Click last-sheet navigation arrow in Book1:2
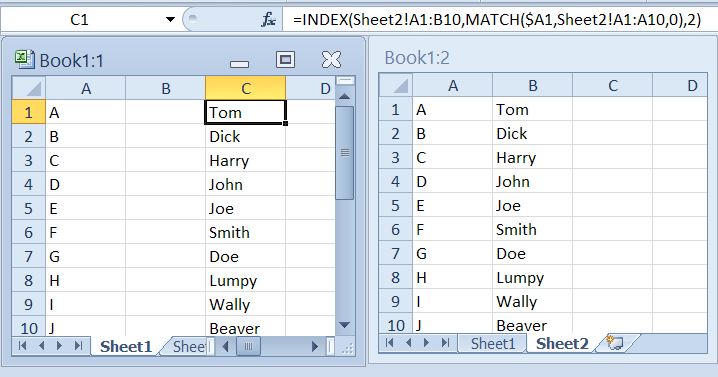Screen dimensions: 718x377 [x=446, y=343]
